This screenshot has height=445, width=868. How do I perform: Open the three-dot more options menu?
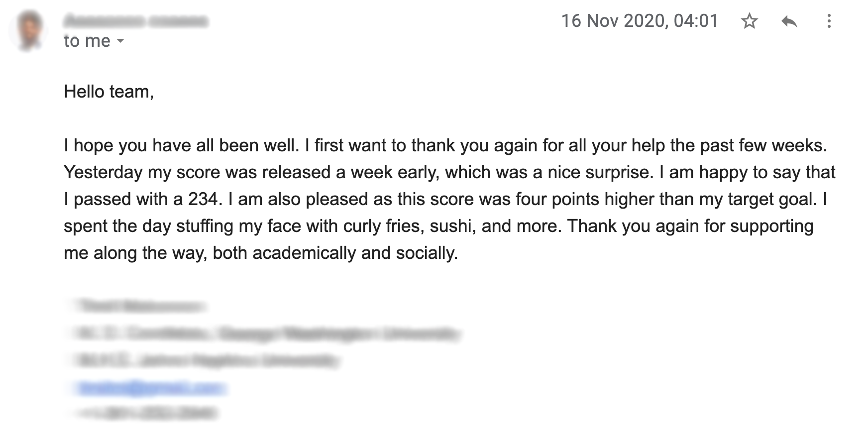click(x=829, y=21)
